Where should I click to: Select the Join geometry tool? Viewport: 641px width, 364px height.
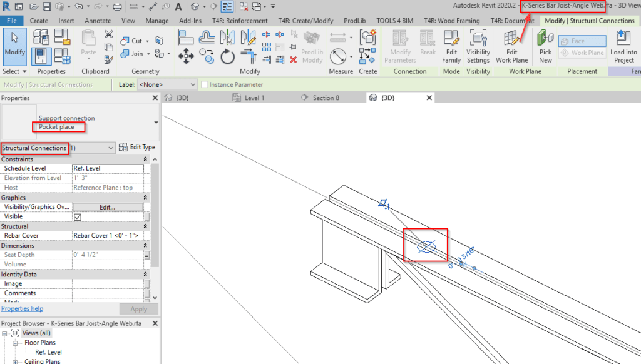click(x=131, y=54)
